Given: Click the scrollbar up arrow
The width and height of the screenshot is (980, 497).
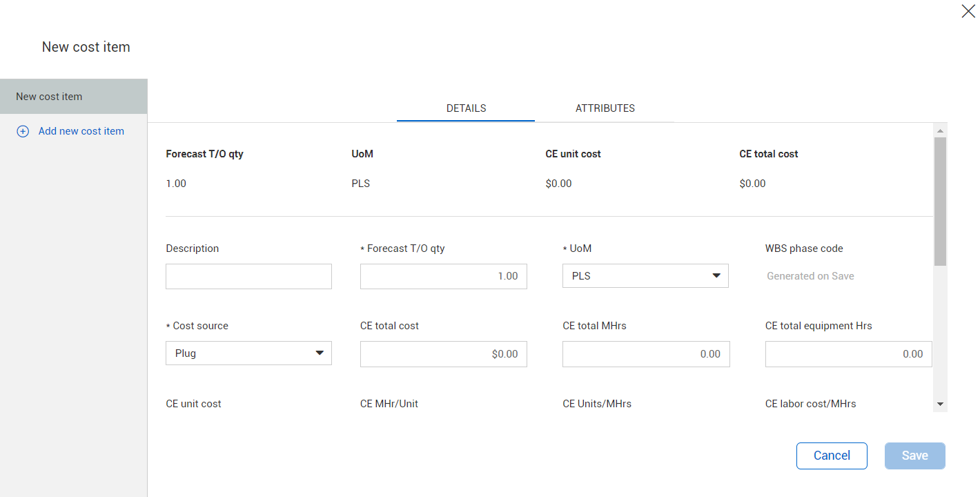Looking at the screenshot, I should point(940,130).
